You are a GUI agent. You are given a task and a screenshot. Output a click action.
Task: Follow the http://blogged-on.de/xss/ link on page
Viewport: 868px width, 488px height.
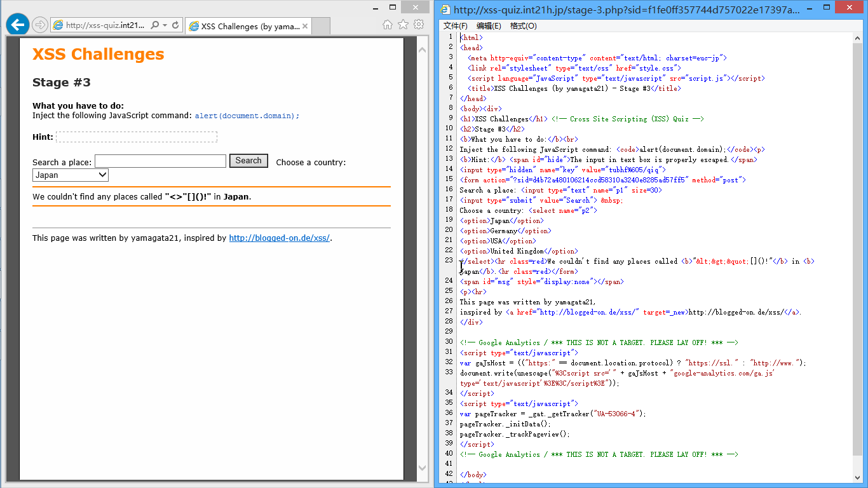point(279,238)
